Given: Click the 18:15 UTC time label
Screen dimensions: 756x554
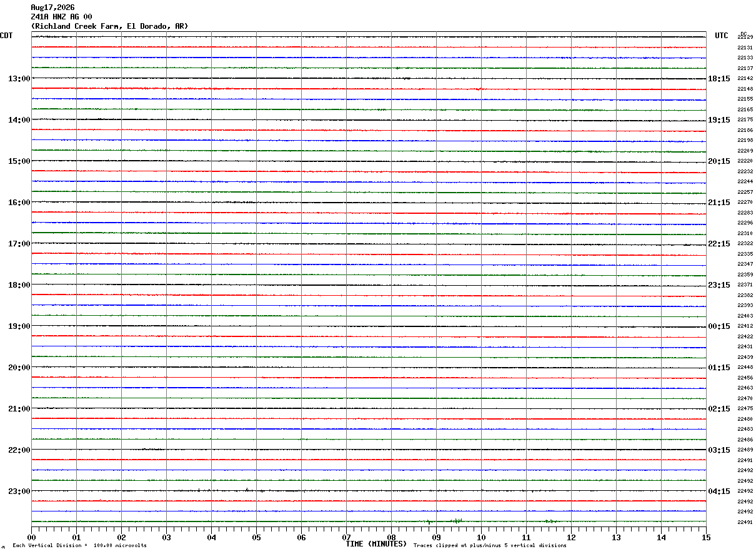Looking at the screenshot, I should (x=719, y=79).
